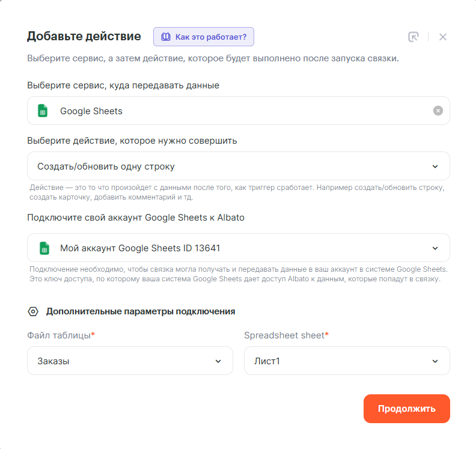Screen dimensions: 476x449
Task: Click the collapse window arrow icon
Action: click(413, 37)
